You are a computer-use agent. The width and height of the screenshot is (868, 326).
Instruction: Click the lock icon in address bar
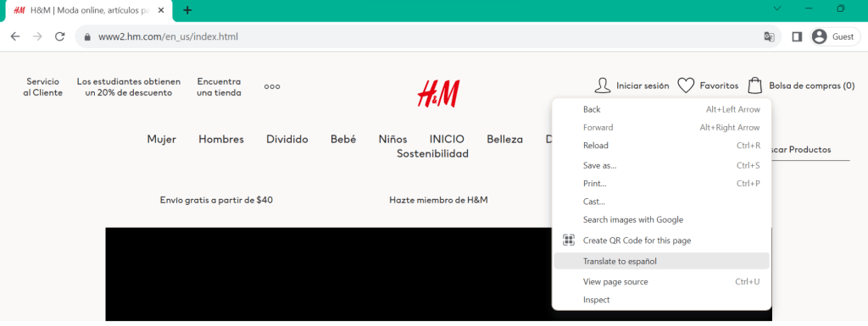tap(86, 37)
